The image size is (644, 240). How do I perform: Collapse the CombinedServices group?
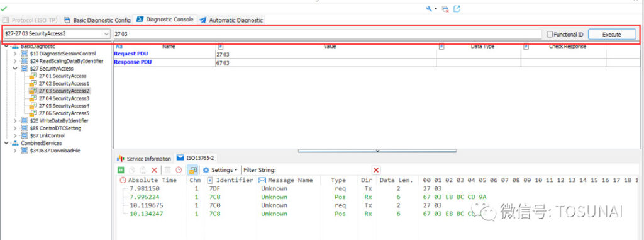pyautogui.click(x=6, y=143)
